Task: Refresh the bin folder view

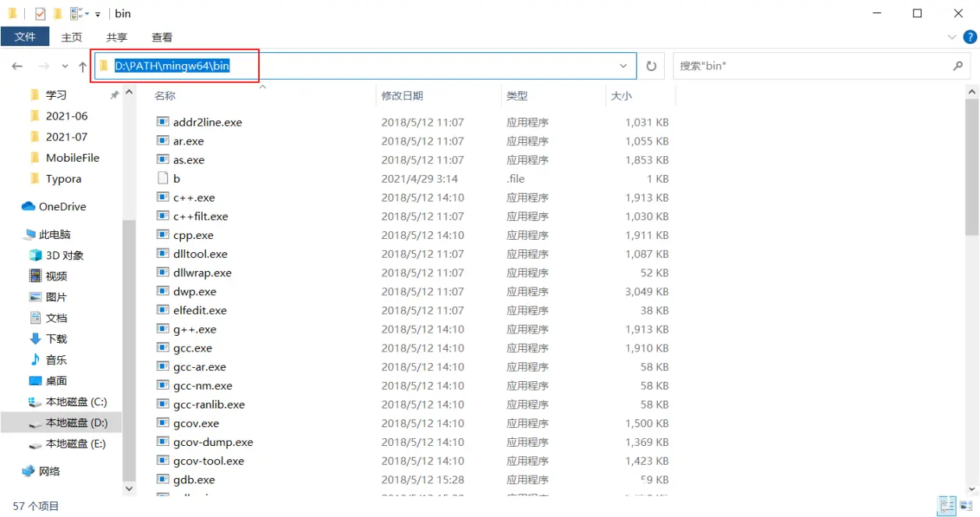Action: (652, 66)
